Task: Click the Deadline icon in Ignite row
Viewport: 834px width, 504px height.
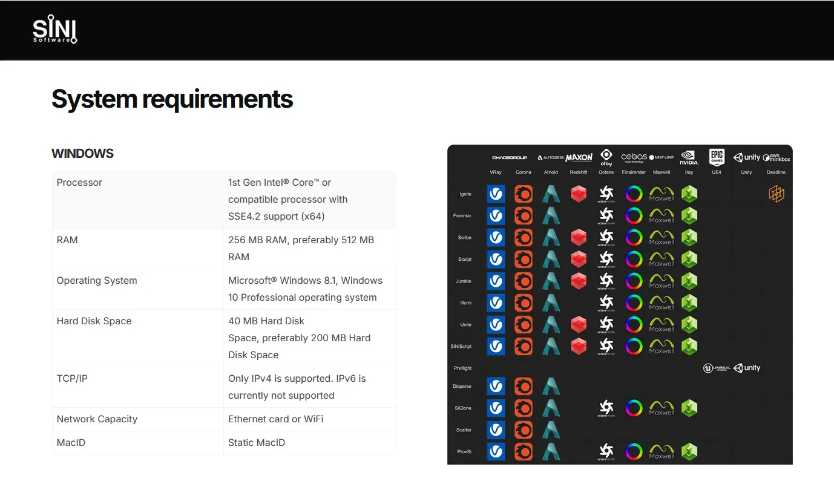Action: click(776, 194)
